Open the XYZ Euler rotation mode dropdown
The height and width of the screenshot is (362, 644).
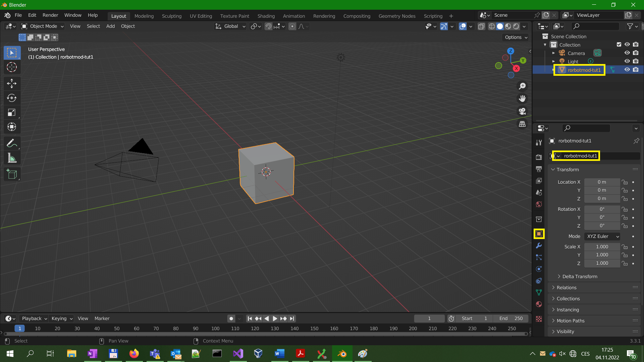tap(602, 236)
